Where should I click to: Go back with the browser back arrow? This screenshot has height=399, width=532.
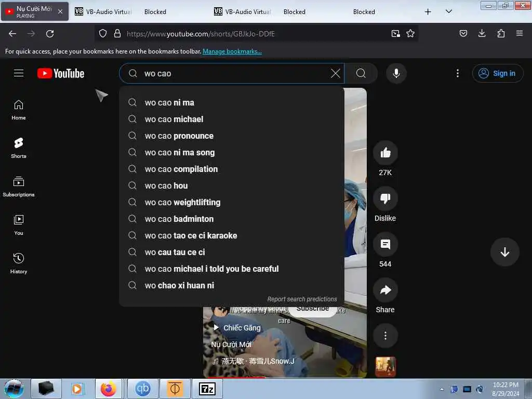click(x=12, y=34)
